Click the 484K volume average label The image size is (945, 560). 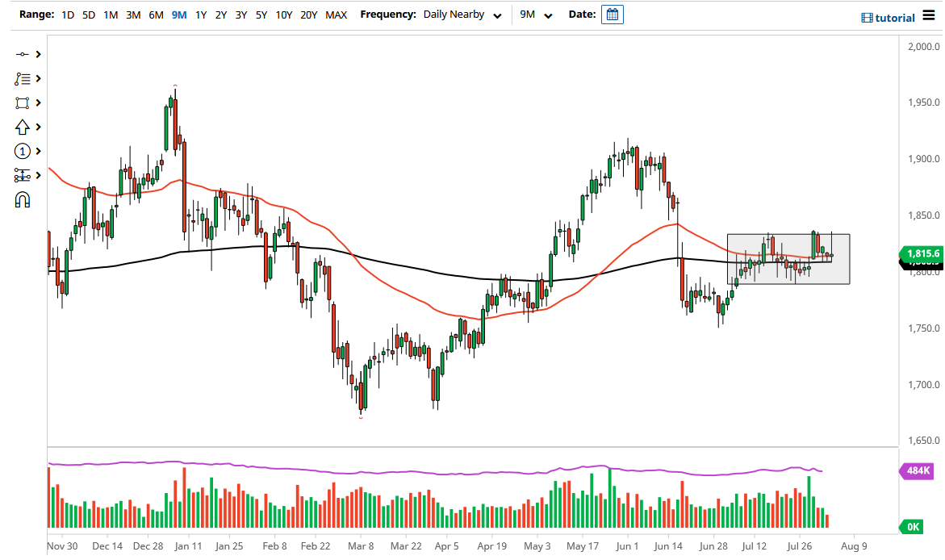click(918, 470)
